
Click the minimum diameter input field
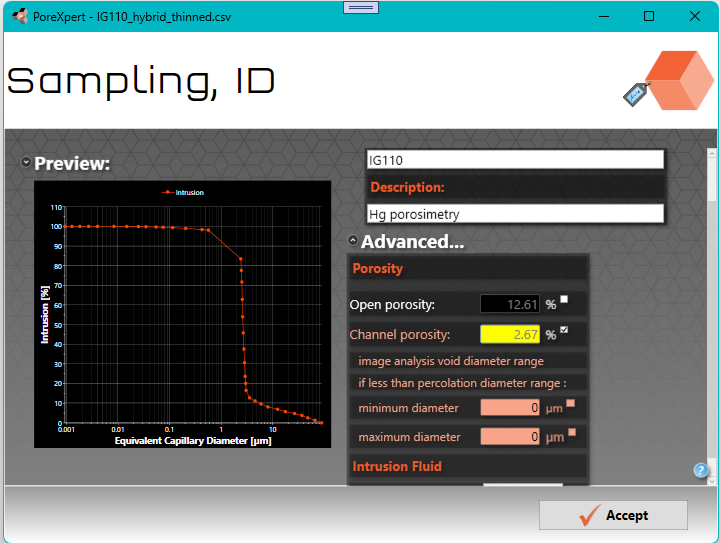(510, 408)
